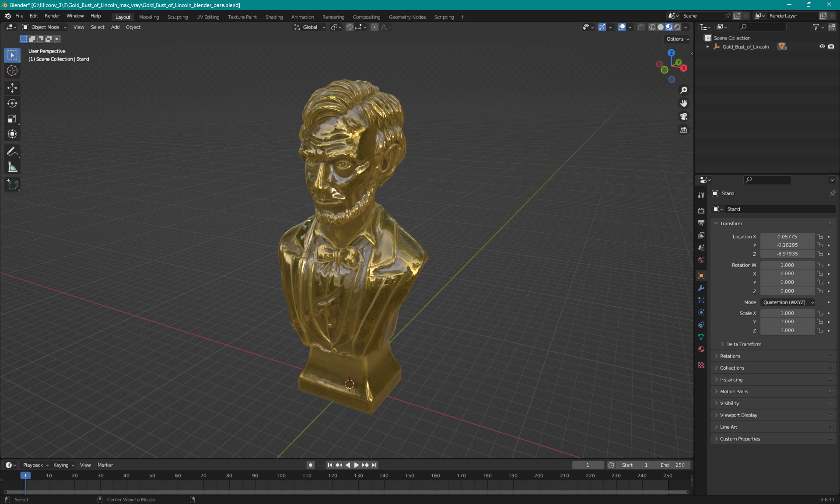Activate the Move tool
The width and height of the screenshot is (840, 504).
pos(12,88)
